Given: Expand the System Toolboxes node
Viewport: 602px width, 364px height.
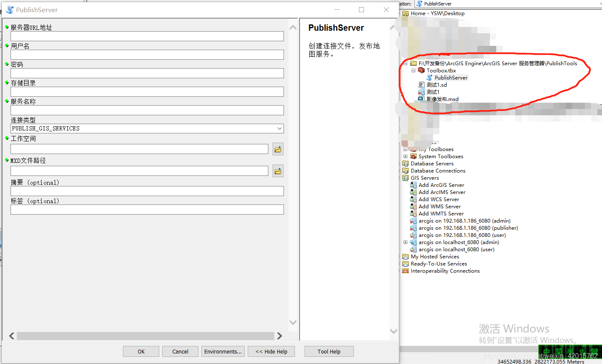Looking at the screenshot, I should pyautogui.click(x=406, y=156).
